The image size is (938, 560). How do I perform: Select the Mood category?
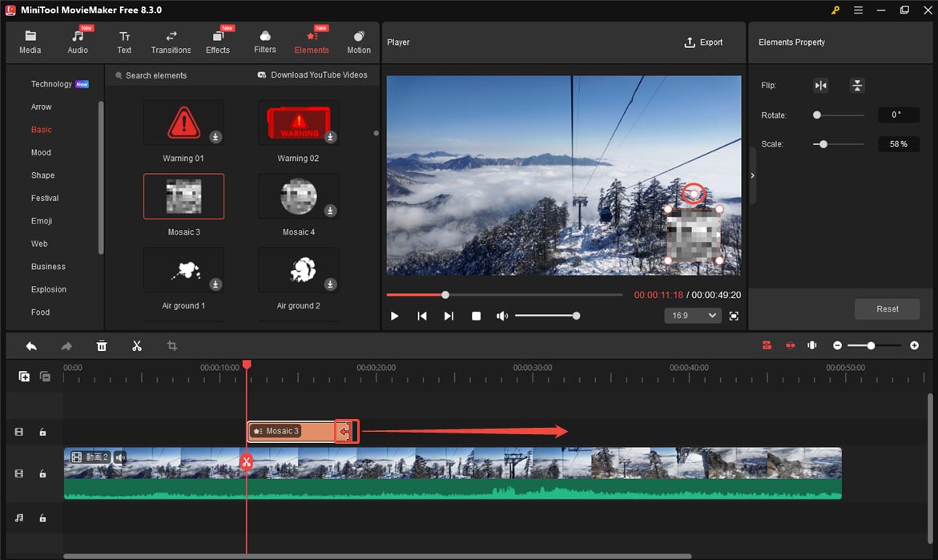pyautogui.click(x=41, y=152)
